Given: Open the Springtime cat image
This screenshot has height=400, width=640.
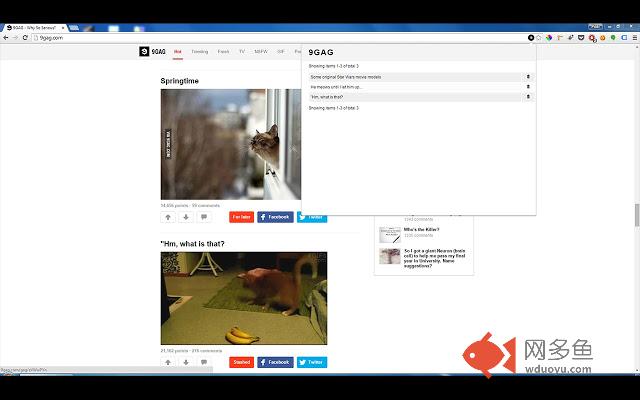Looking at the screenshot, I should [231, 144].
